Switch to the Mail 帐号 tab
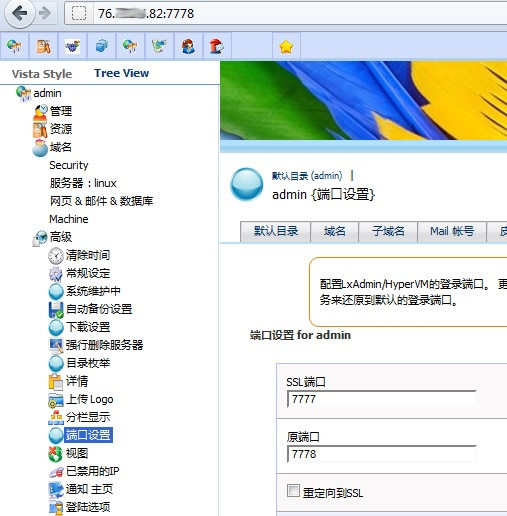 (x=452, y=231)
